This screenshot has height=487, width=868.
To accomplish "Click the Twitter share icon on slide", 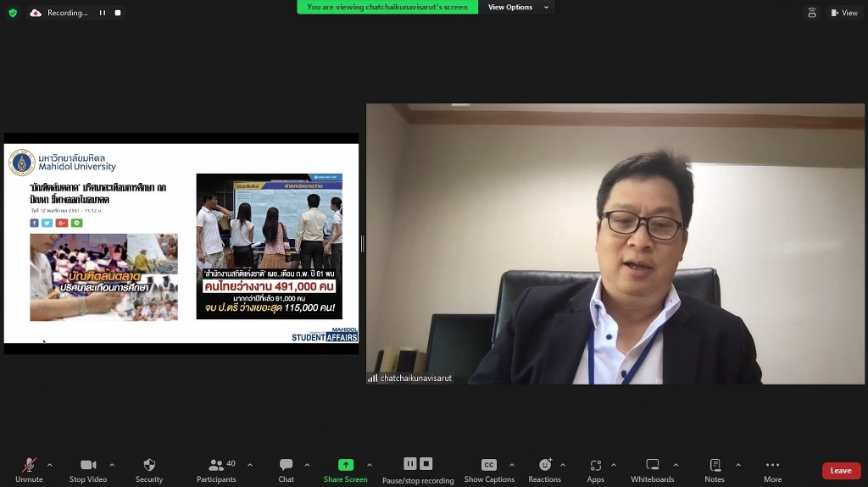I will coord(47,223).
